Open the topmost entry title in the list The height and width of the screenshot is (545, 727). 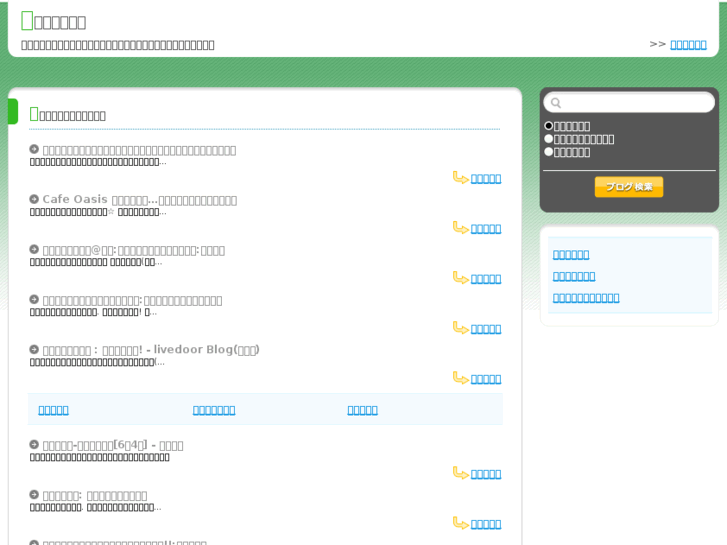(139, 150)
